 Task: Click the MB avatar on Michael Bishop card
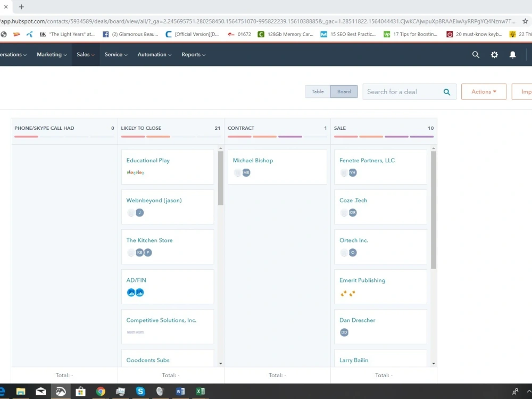(x=246, y=173)
